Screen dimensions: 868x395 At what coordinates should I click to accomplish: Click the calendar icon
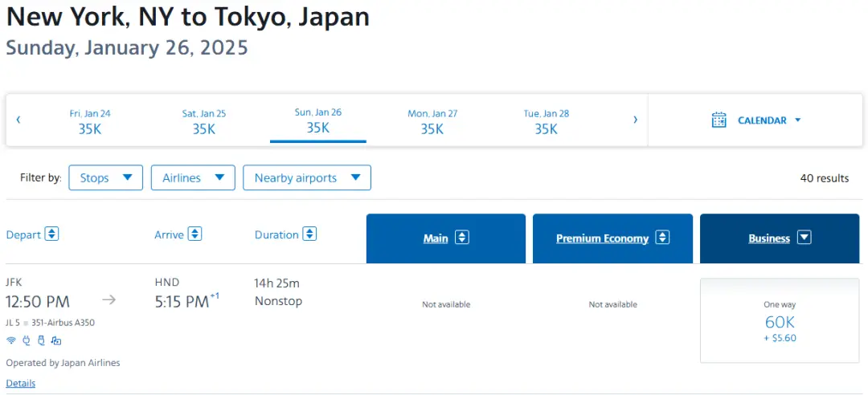[719, 120]
